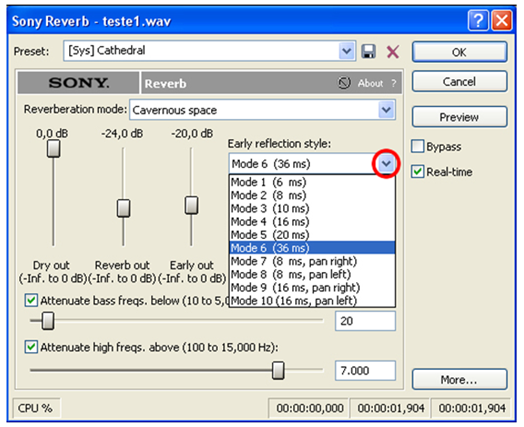
Task: Uncheck Attenuate bass freqs. below checkbox
Action: pos(31,300)
